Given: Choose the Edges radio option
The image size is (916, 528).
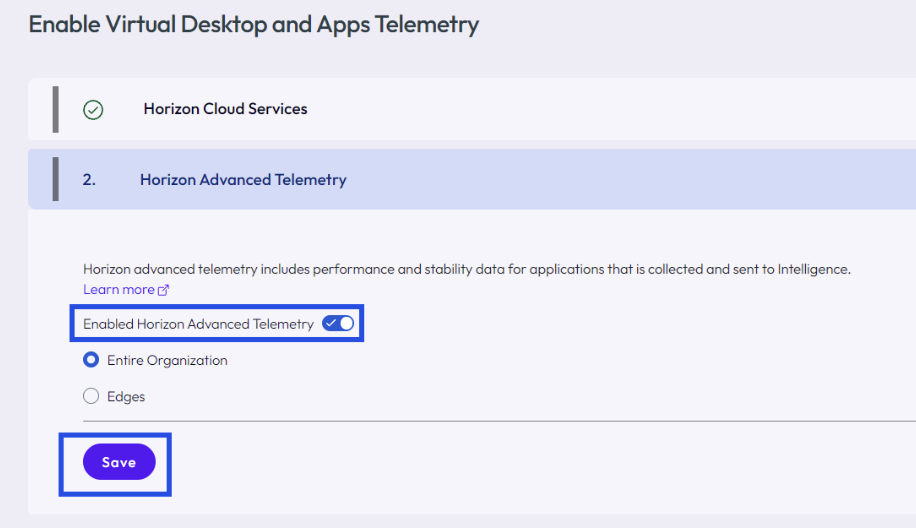Looking at the screenshot, I should pos(91,396).
